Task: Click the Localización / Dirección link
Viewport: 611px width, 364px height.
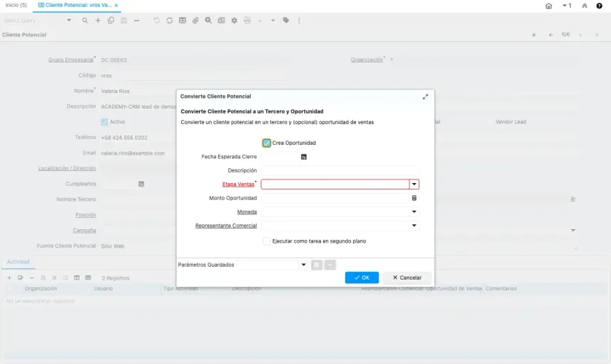Action: coord(67,168)
